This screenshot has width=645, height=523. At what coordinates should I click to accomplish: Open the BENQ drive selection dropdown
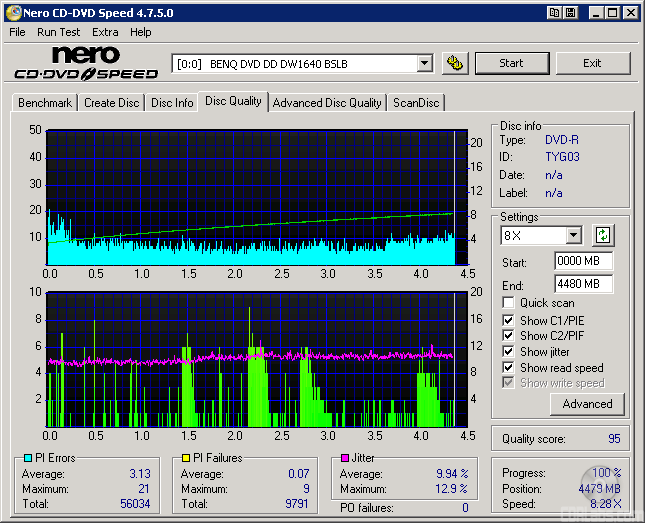click(424, 63)
